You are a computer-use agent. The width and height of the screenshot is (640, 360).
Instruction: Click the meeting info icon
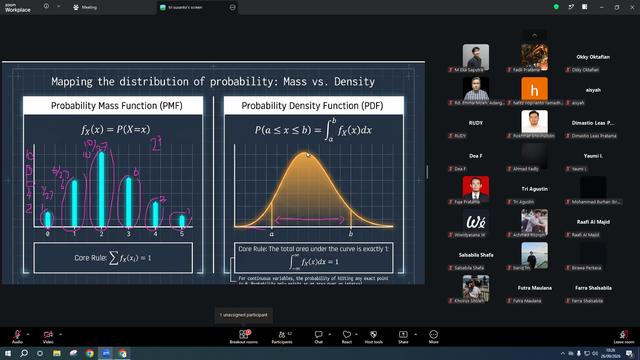[x=47, y=7]
